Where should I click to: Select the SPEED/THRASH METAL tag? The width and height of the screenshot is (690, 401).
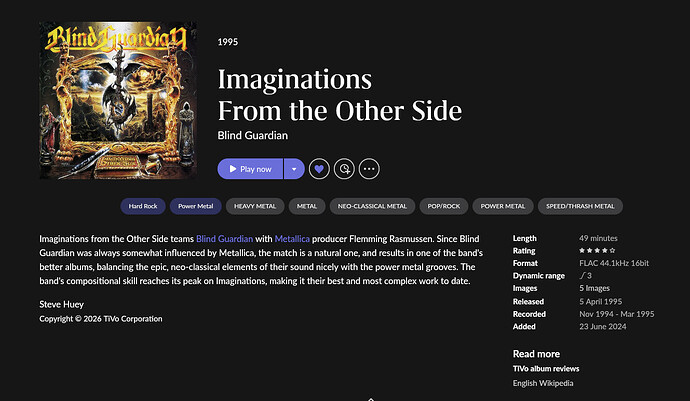[x=580, y=206]
